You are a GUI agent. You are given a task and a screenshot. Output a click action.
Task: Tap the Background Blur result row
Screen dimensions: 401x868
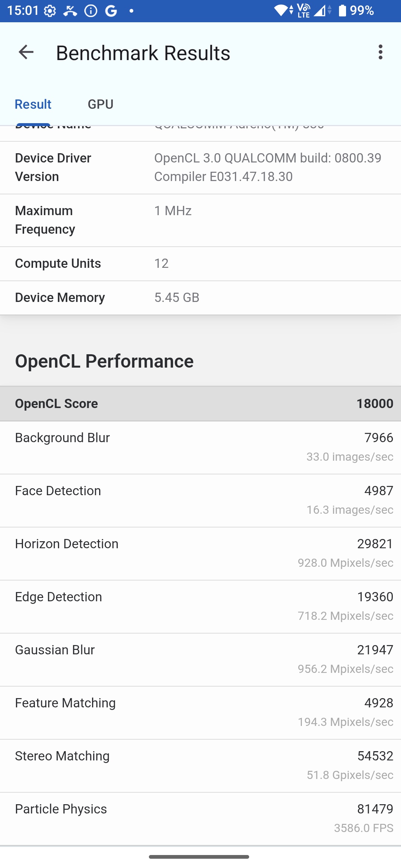(200, 447)
